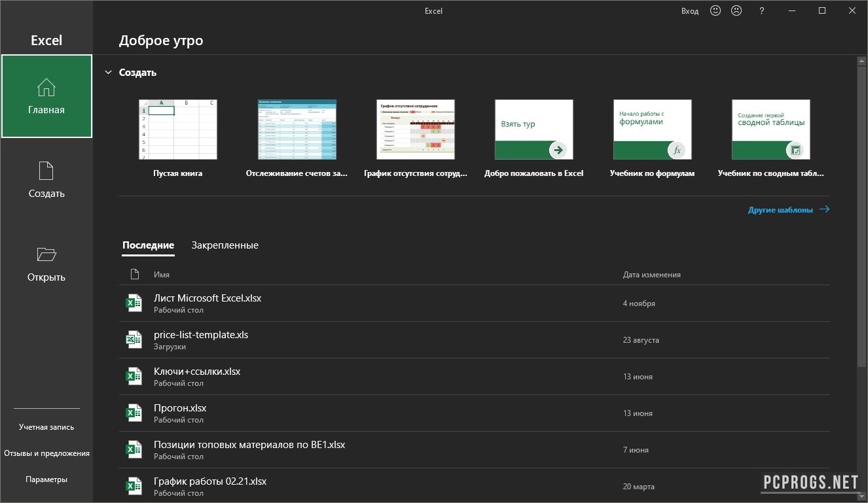Click the 4 ноября date entry
868x503 pixels.
639,304
